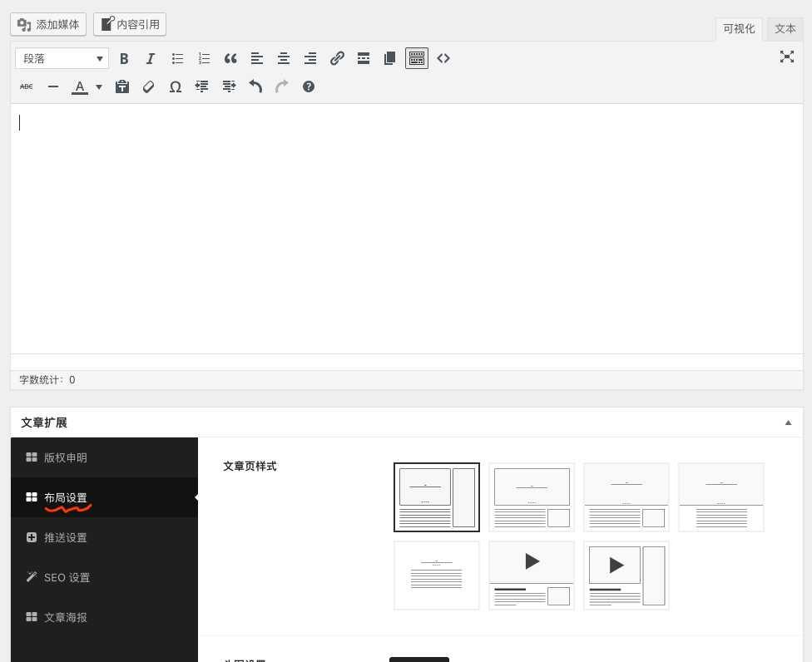Viewport: 812px width, 662px height.
Task: Open the 布局设置 settings tab
Action: coord(104,497)
